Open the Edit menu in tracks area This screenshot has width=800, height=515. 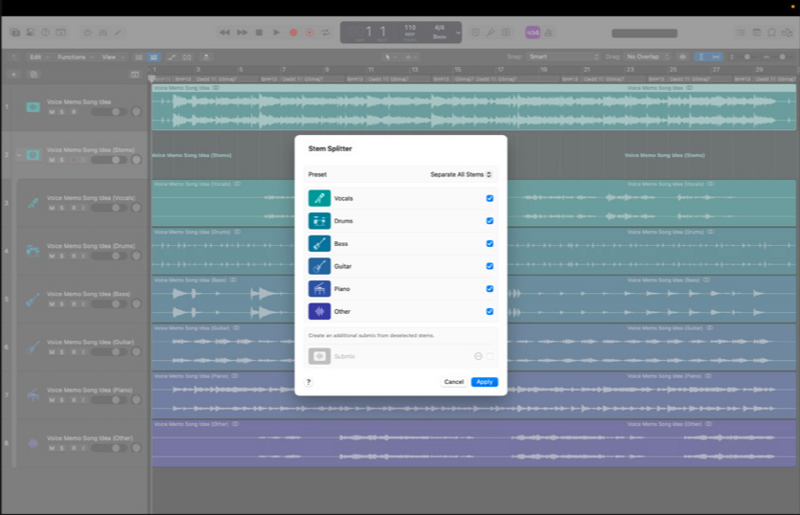tap(38, 57)
